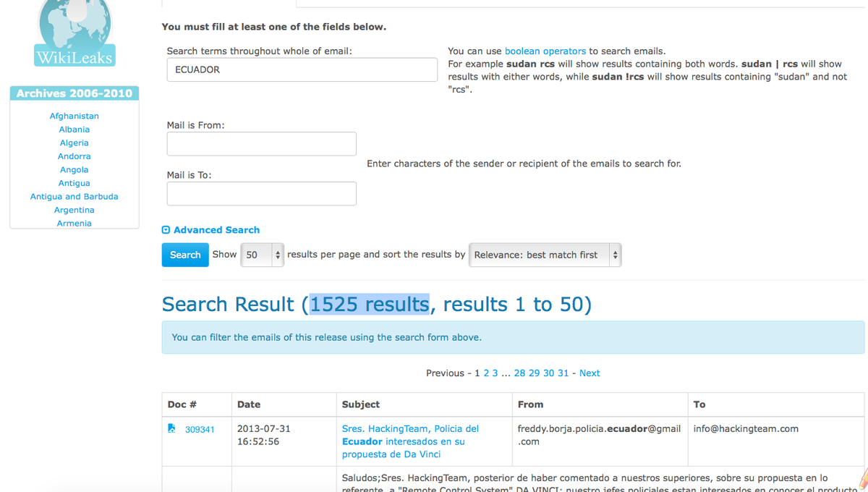Go to results page 29
The height and width of the screenshot is (492, 868).
535,373
